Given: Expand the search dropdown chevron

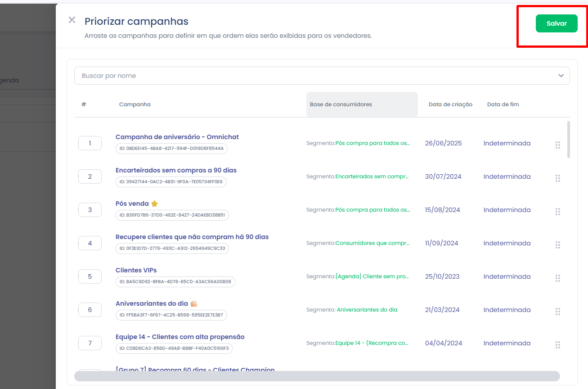Looking at the screenshot, I should (561, 76).
